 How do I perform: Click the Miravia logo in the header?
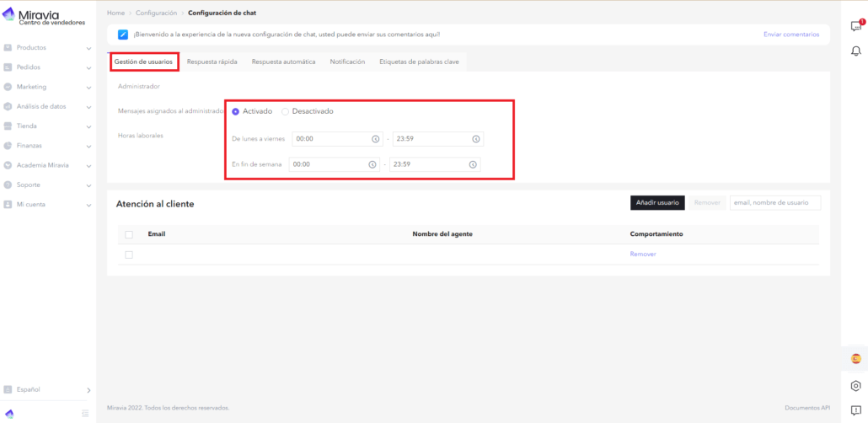[x=51, y=17]
